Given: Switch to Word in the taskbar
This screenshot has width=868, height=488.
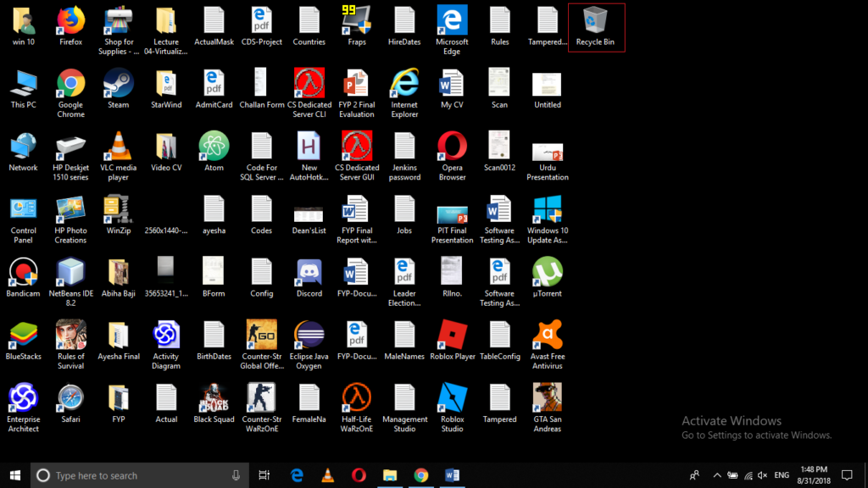Looking at the screenshot, I should point(452,475).
